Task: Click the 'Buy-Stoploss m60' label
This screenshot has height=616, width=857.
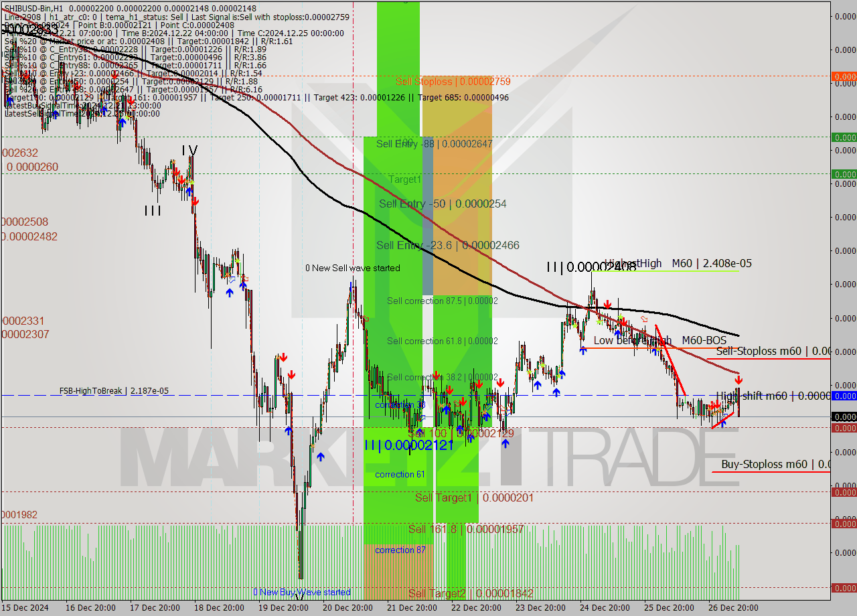Action: pos(775,465)
